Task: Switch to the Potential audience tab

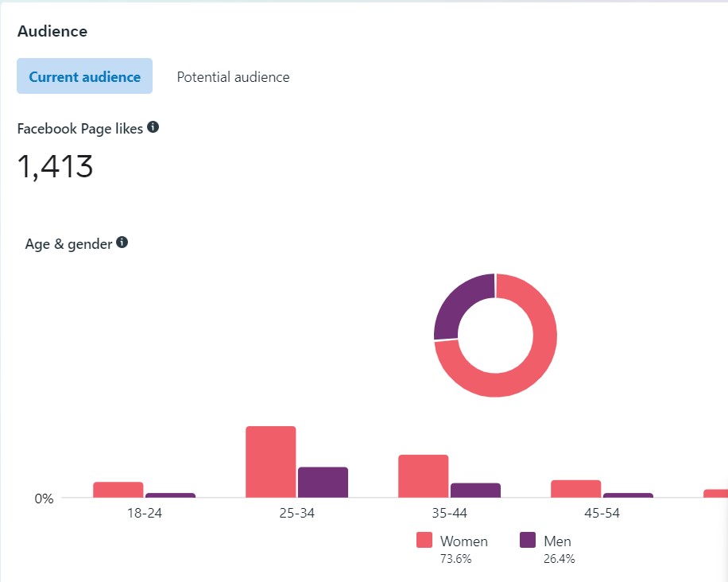Action: [233, 77]
